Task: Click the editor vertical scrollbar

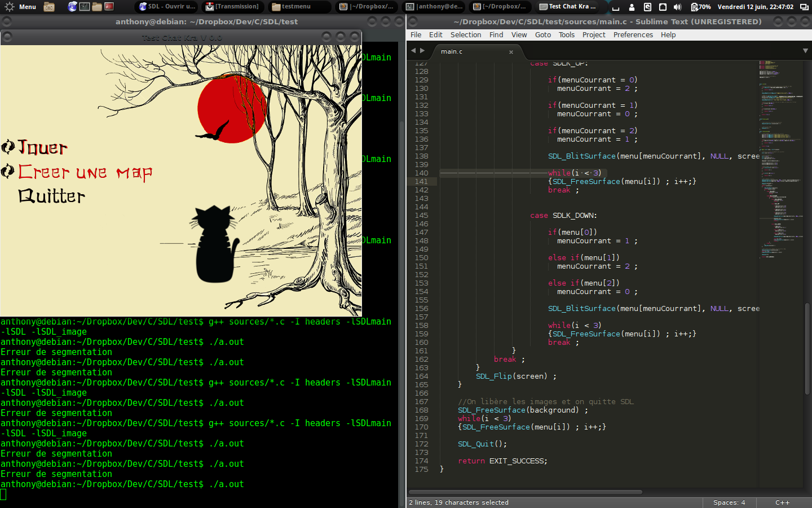Action: 807,348
